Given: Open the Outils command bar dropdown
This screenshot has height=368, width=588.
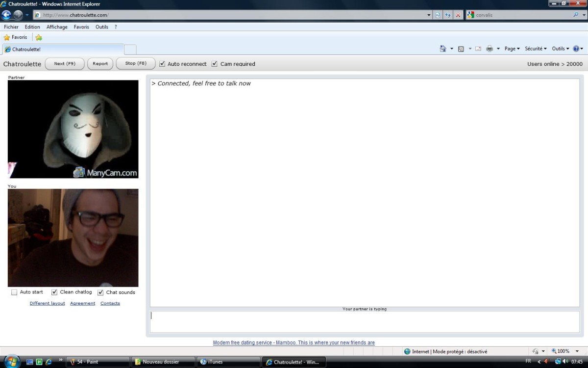Looking at the screenshot, I should pyautogui.click(x=560, y=49).
